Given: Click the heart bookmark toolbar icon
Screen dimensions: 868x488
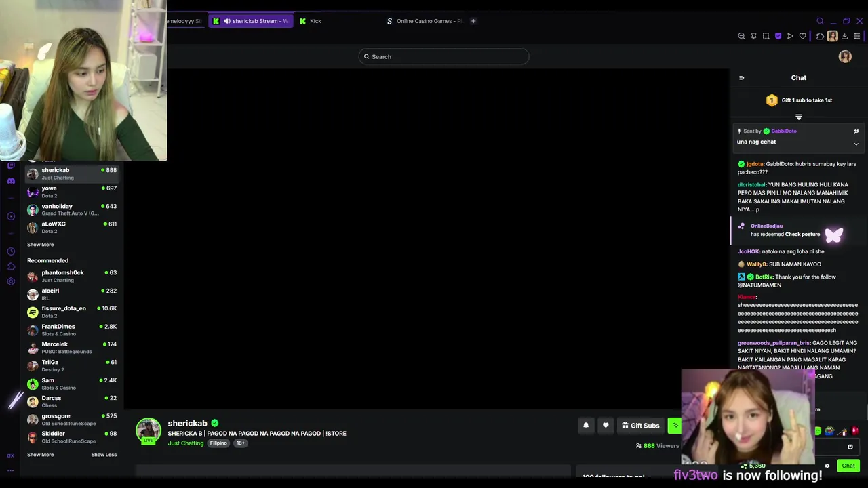Looking at the screenshot, I should [x=802, y=36].
